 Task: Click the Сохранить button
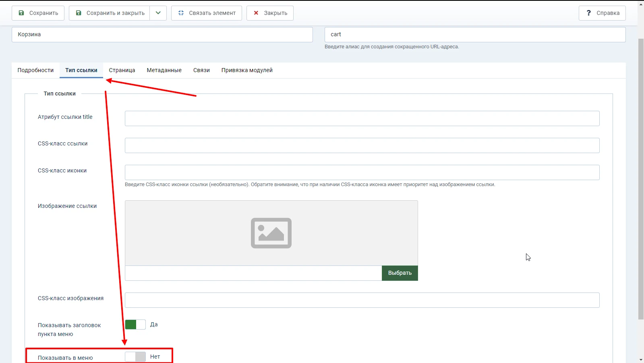click(38, 13)
